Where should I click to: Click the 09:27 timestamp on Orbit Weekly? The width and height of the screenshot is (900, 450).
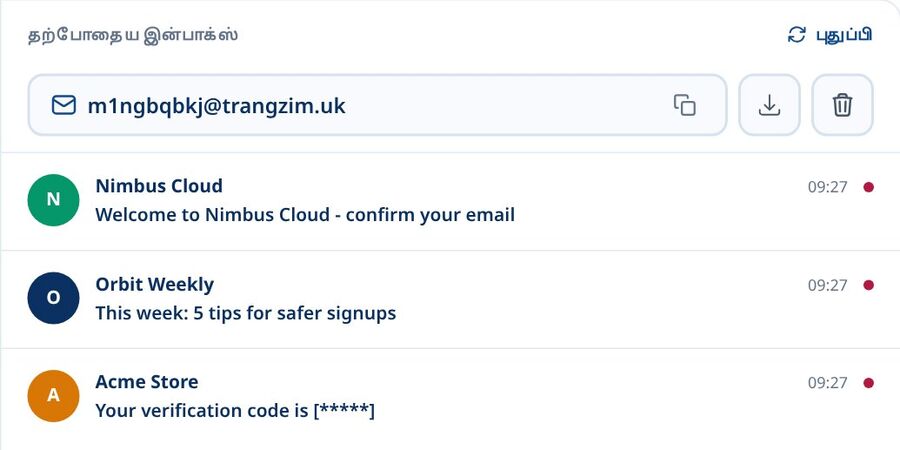click(x=827, y=285)
